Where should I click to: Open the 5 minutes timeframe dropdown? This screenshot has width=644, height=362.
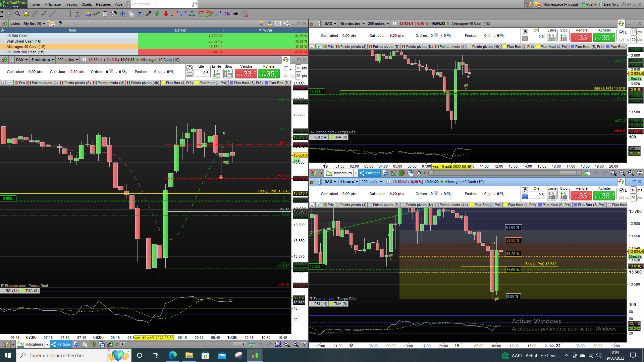pyautogui.click(x=43, y=60)
